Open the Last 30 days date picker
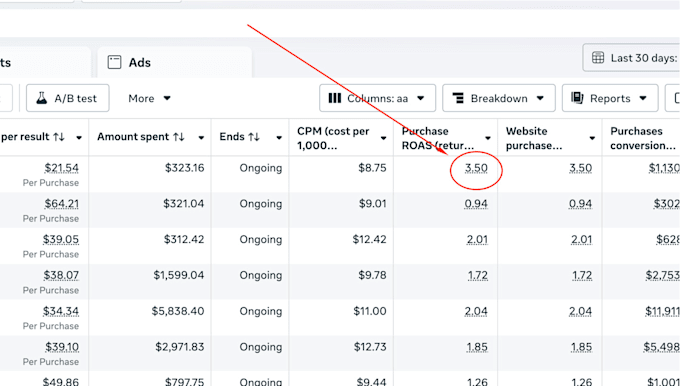680x386 pixels. coord(631,58)
